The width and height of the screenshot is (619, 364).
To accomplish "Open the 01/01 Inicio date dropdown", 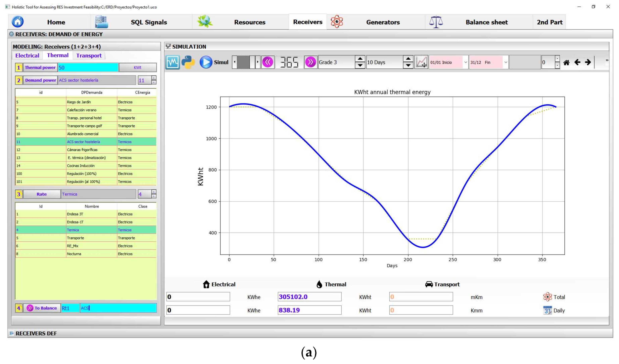I will click(x=465, y=62).
